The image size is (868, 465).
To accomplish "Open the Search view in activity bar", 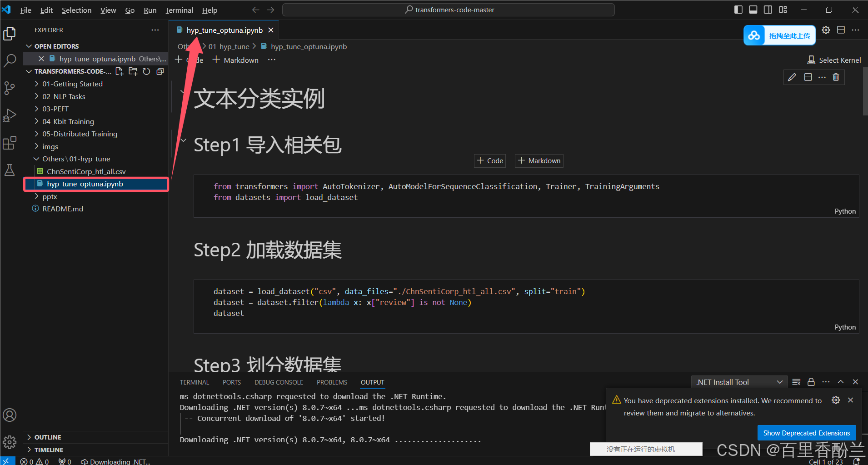I will (10, 60).
